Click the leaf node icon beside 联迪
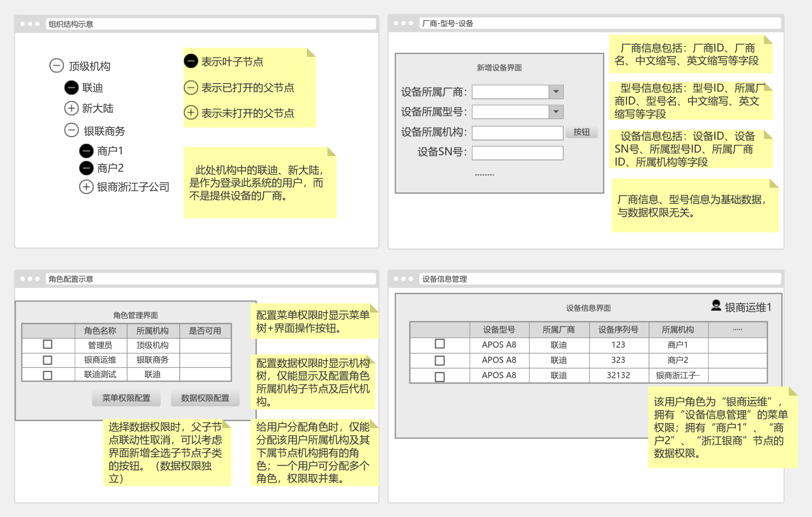Viewport: 812px width, 517px height. [71, 87]
